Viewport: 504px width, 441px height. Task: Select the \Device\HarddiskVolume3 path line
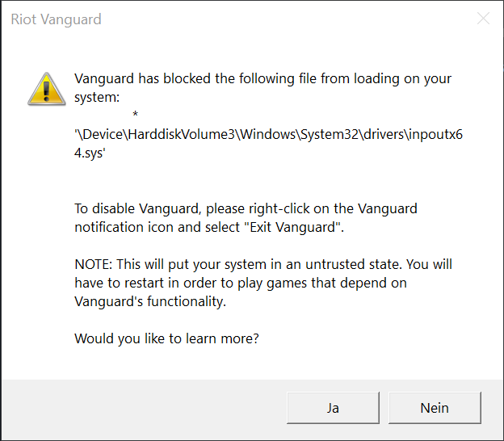(x=268, y=136)
